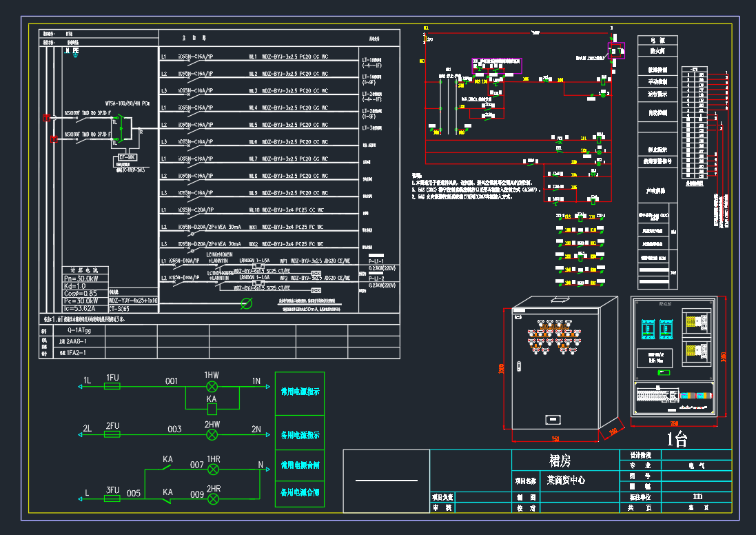The width and height of the screenshot is (756, 535).
Task: Click the project name 某商贸中心
Action: click(566, 480)
